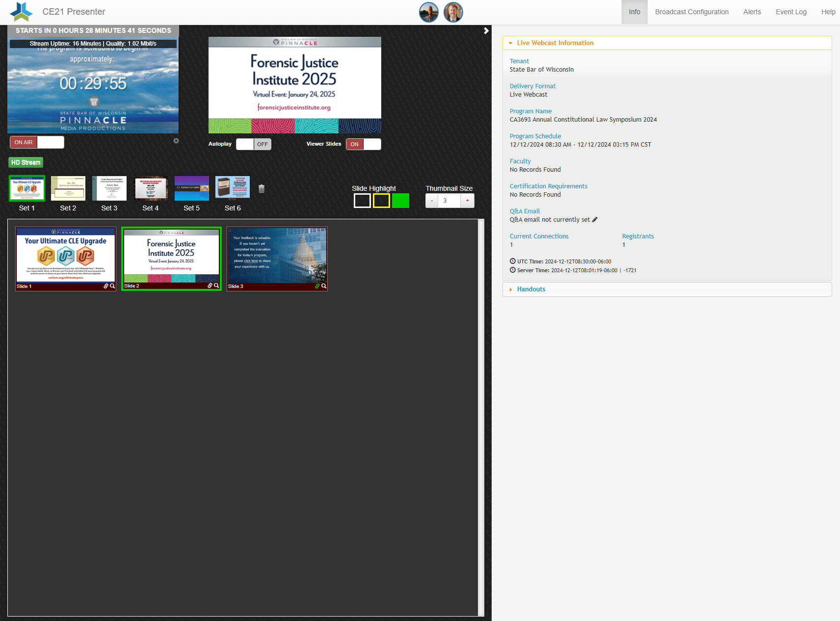This screenshot has width=840, height=621.
Task: Delete a slide set using the trash icon
Action: click(262, 188)
